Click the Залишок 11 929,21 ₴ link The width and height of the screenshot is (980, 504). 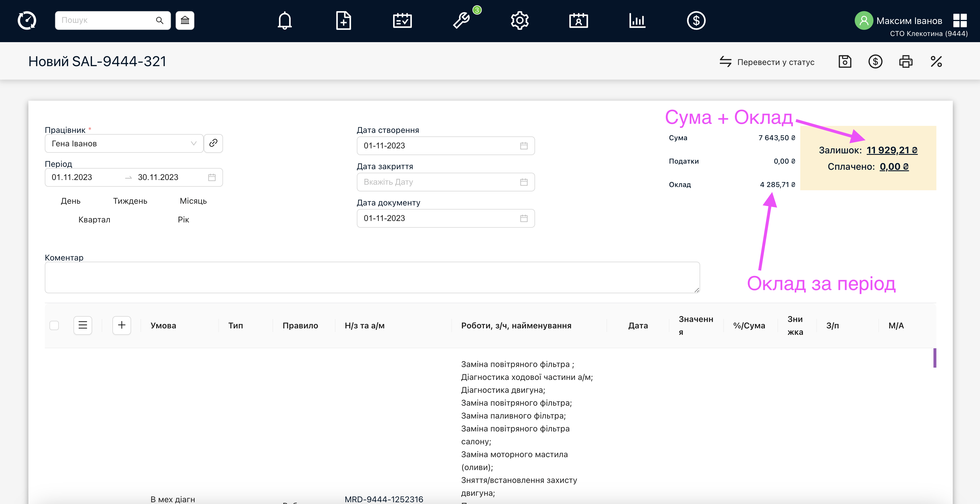click(x=891, y=150)
